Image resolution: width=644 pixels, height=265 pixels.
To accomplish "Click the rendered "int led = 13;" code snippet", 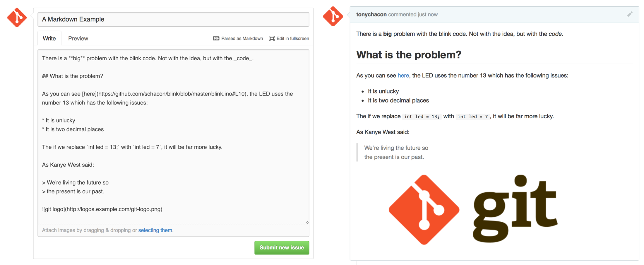I will (x=422, y=117).
